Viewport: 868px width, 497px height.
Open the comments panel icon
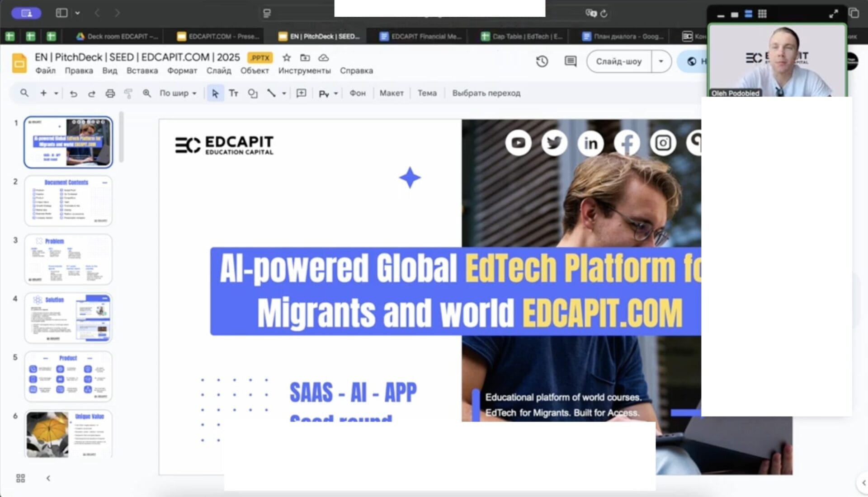(x=571, y=61)
